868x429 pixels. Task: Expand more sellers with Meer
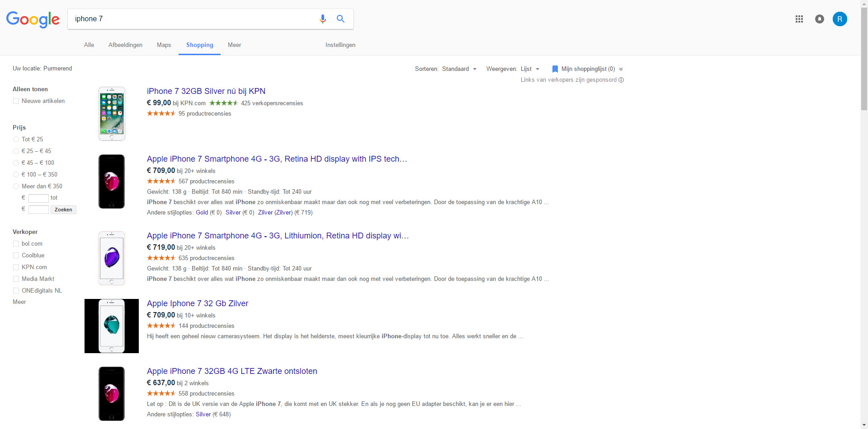pyautogui.click(x=19, y=302)
